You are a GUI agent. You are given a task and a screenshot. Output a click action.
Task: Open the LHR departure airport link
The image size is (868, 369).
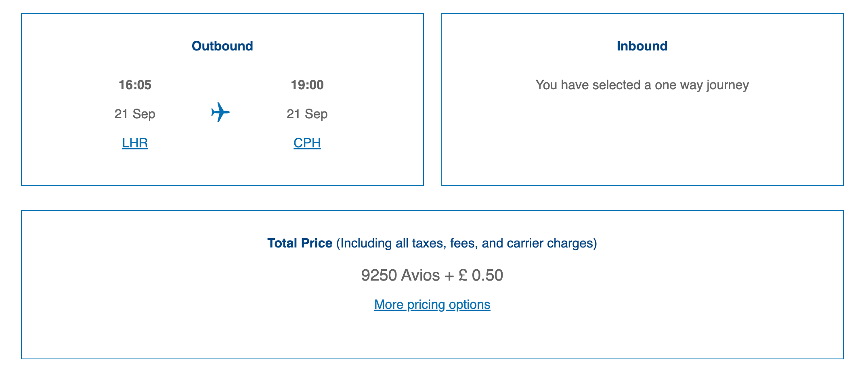click(x=135, y=143)
